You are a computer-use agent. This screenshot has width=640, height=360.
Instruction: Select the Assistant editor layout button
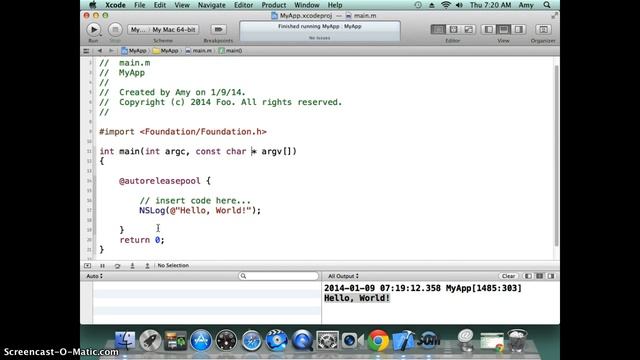click(453, 29)
